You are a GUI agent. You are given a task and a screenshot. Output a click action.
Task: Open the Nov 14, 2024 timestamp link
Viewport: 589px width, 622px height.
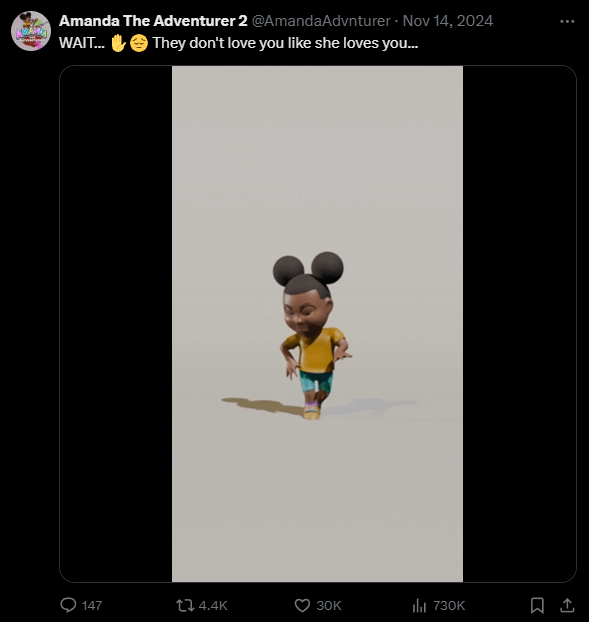[x=448, y=21]
